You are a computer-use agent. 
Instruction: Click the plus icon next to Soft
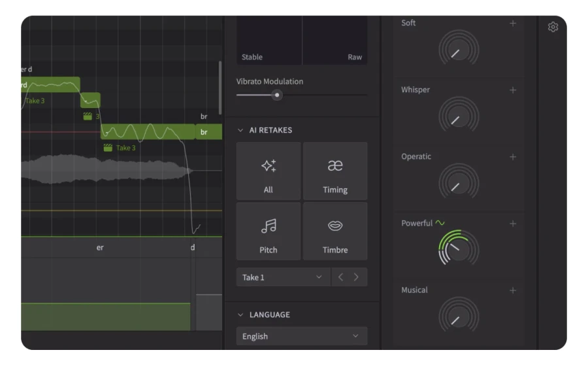[513, 24]
